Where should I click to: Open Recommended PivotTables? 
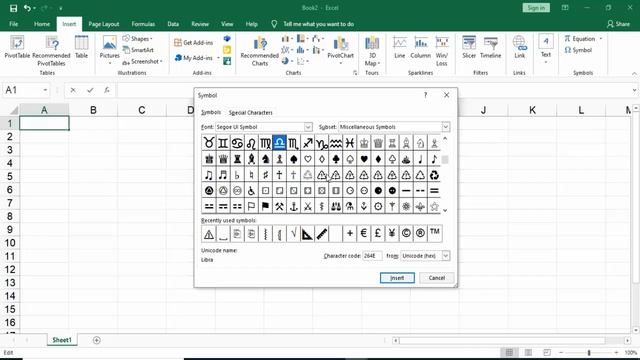point(51,51)
